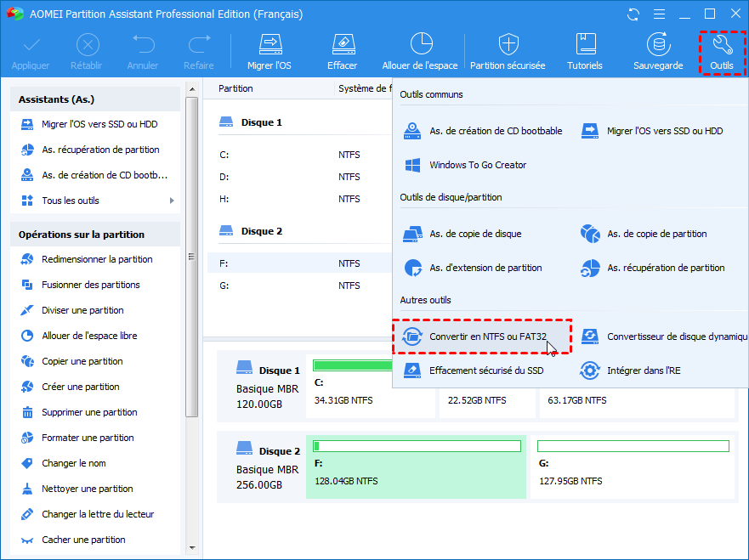
Task: Choose As. de création de CD bootable in Outils menu
Action: pos(483,131)
